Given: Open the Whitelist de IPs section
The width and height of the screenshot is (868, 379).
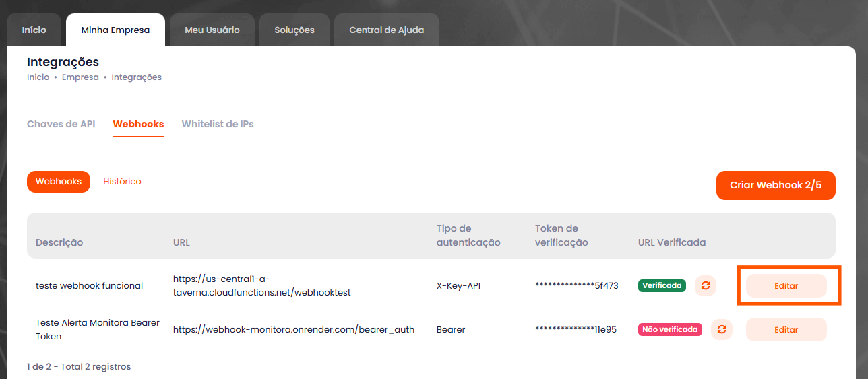Looking at the screenshot, I should tap(218, 124).
